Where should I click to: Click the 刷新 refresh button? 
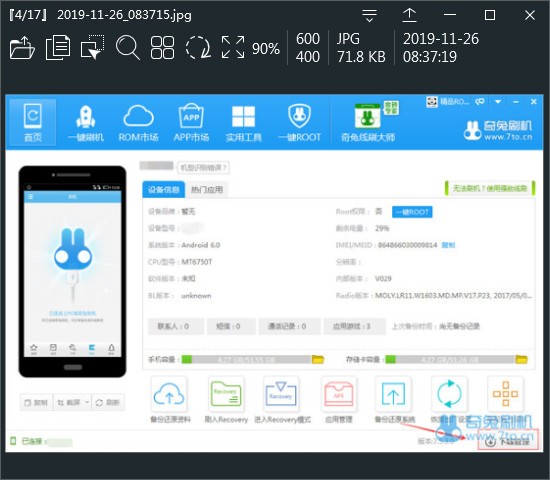click(x=108, y=402)
